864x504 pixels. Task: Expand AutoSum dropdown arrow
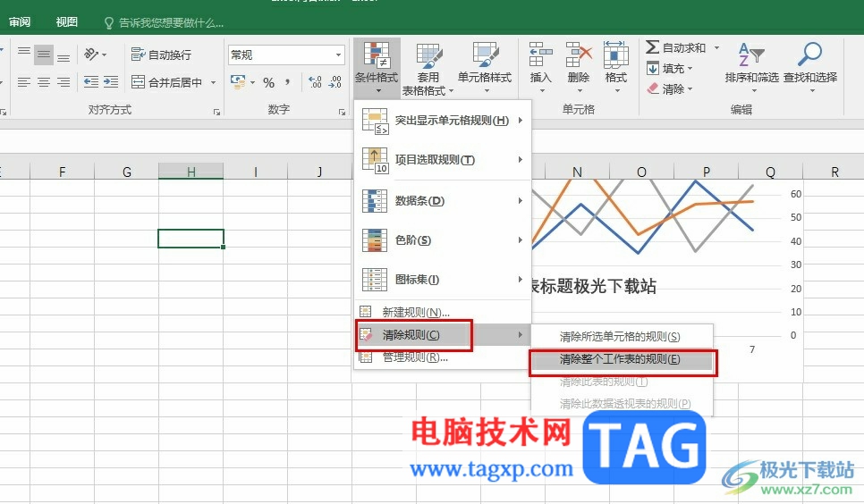pos(717,48)
